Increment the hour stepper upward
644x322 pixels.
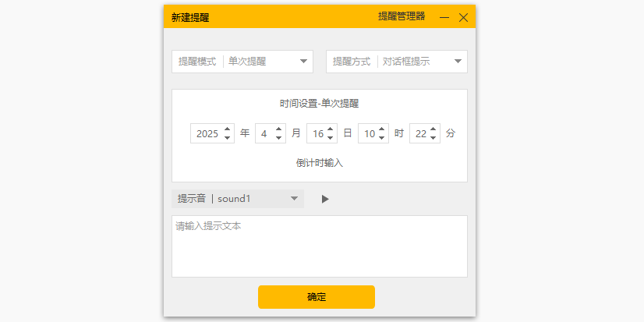point(382,129)
